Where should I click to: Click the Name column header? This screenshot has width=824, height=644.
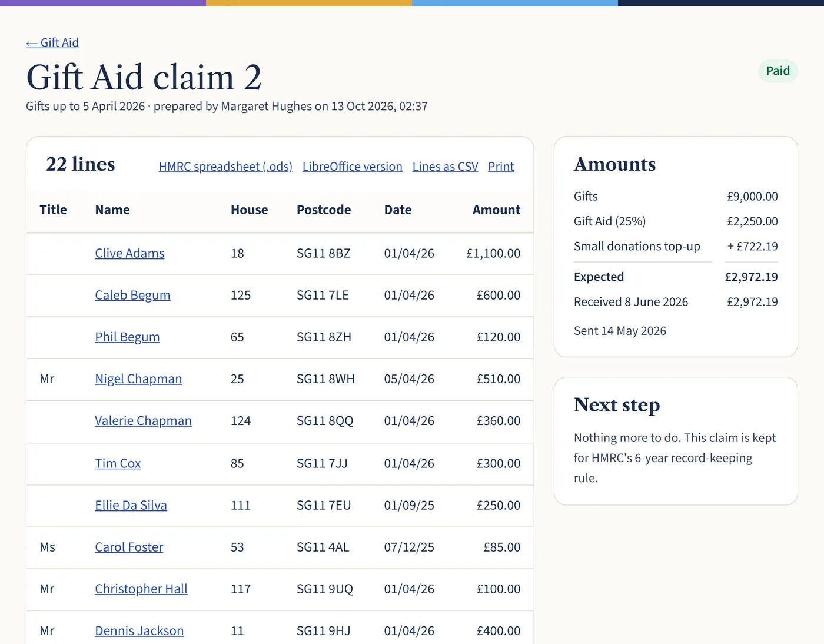(x=112, y=210)
